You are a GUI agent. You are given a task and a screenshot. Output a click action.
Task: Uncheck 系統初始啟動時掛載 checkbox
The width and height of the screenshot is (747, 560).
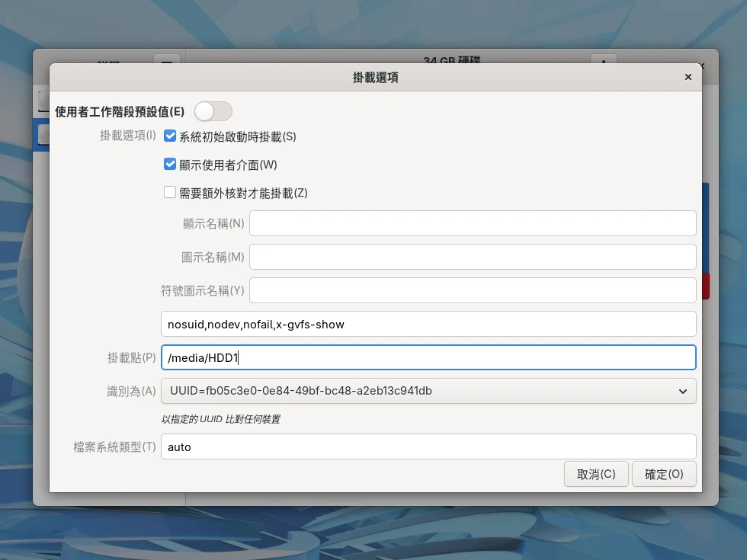pos(170,136)
